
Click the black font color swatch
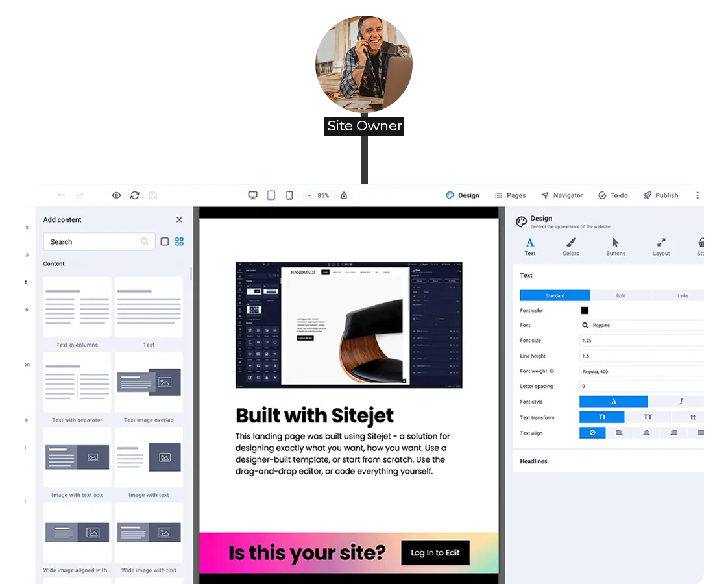coord(585,311)
